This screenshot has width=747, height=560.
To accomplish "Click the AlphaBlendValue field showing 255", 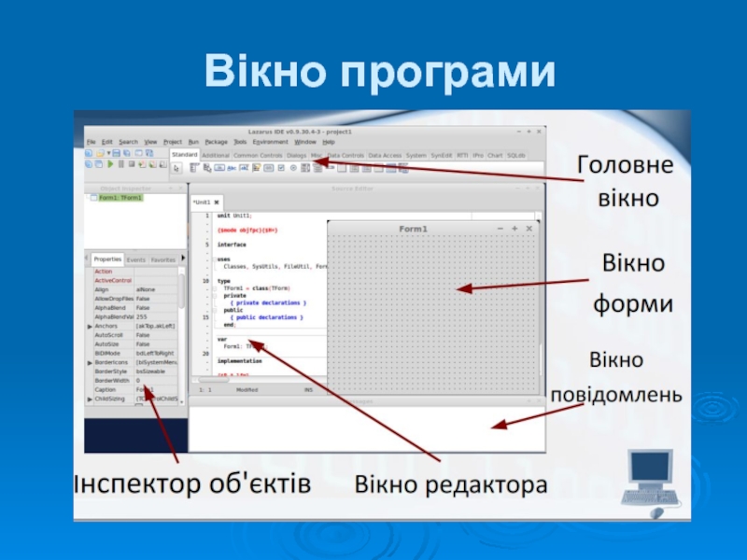I will (x=156, y=316).
